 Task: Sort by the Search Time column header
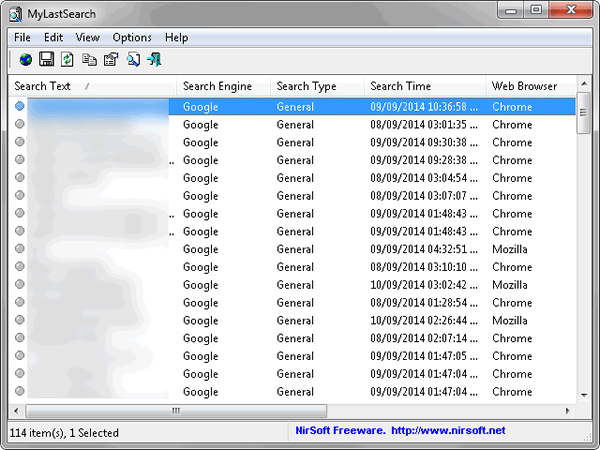425,86
